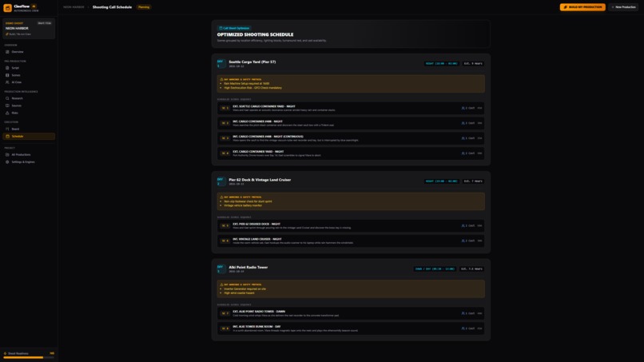Click the 'Est. 7 Hours' tag
This screenshot has height=362, width=644.
473,181
